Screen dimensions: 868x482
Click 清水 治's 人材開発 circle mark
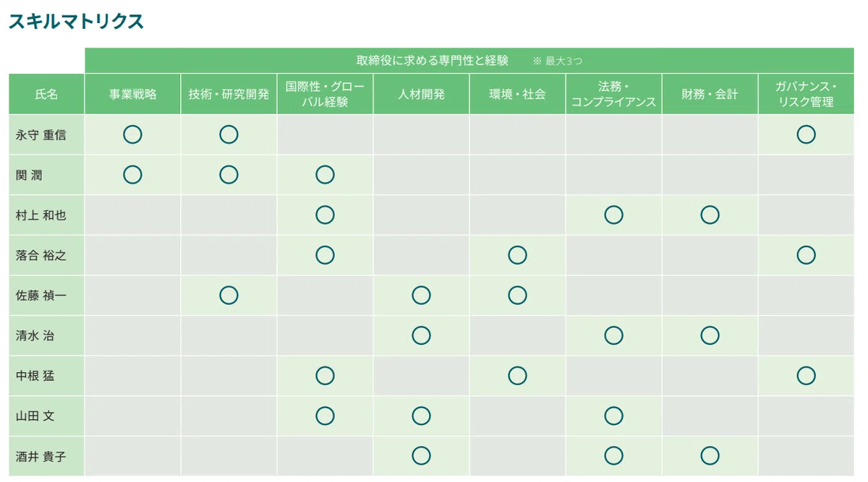(421, 335)
